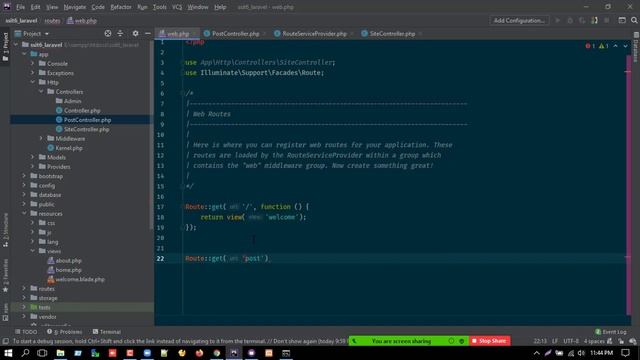640x360 pixels.
Task: Open the VCS menu
Action: (177, 7)
